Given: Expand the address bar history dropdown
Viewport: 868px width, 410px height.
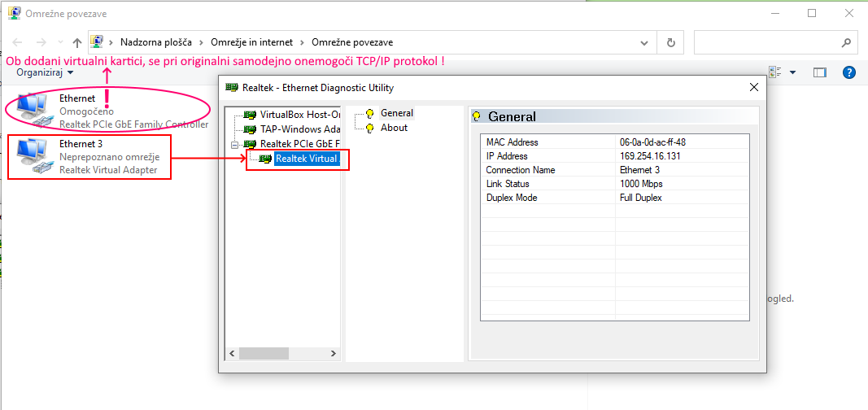Looking at the screenshot, I should coord(643,42).
